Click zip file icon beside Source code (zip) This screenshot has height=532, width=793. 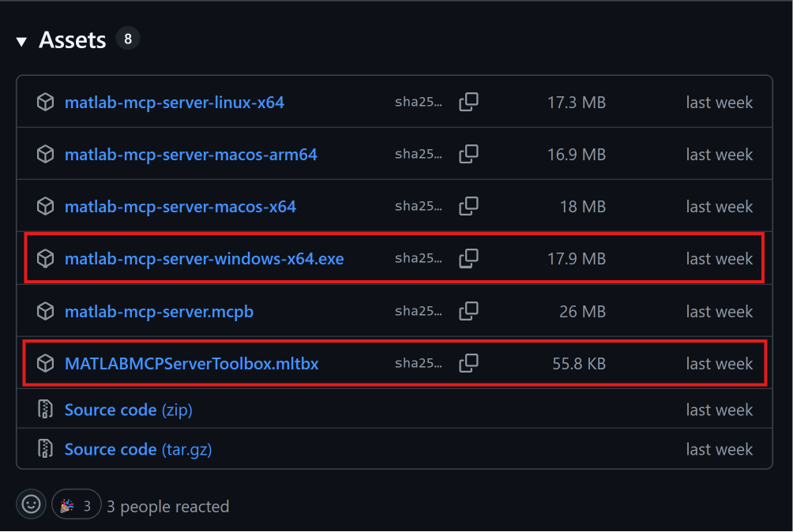tap(46, 409)
